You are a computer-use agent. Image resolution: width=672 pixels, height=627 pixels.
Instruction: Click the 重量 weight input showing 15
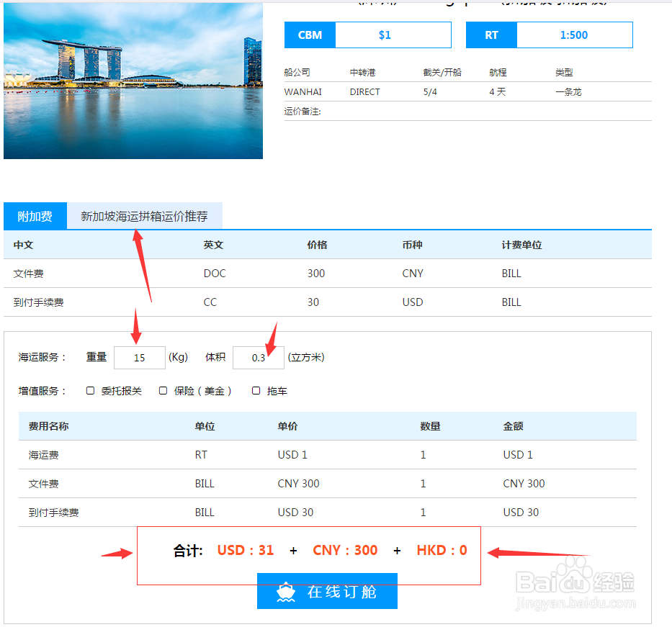(140, 357)
